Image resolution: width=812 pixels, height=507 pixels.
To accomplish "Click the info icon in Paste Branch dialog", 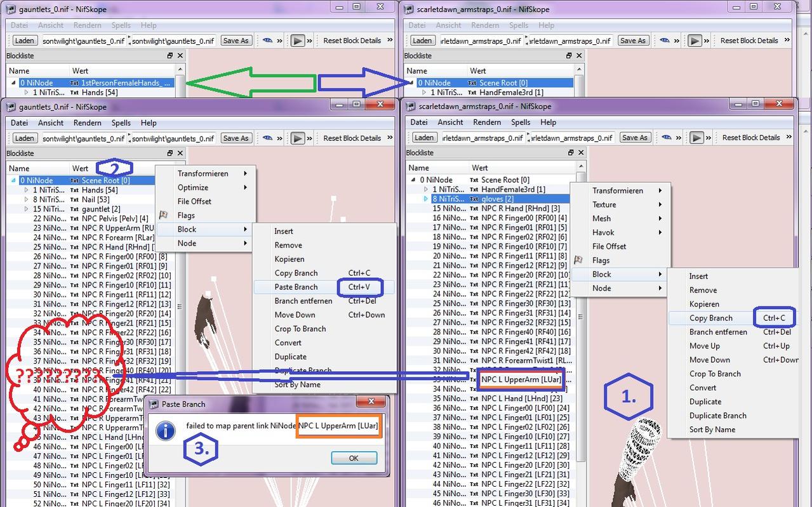I will pyautogui.click(x=165, y=431).
